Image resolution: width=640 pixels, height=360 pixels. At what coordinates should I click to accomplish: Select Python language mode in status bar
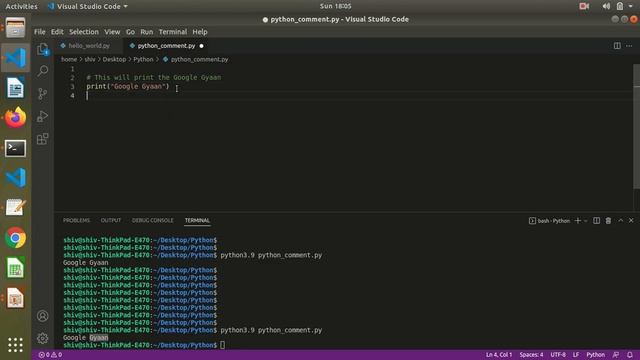[x=596, y=355]
